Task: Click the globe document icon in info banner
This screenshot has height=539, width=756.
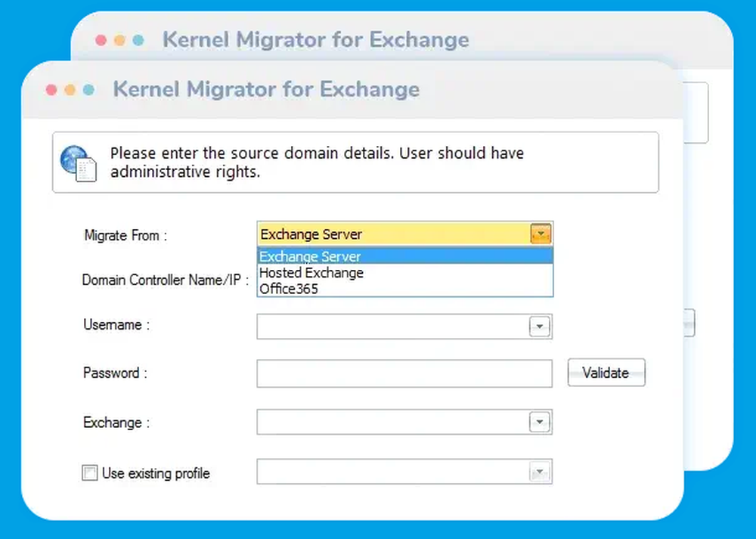Action: coord(78,163)
